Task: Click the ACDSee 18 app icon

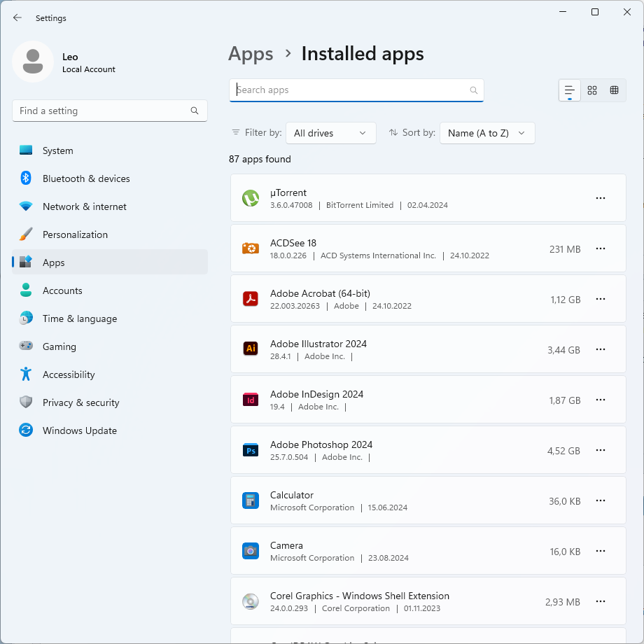Action: click(x=250, y=248)
